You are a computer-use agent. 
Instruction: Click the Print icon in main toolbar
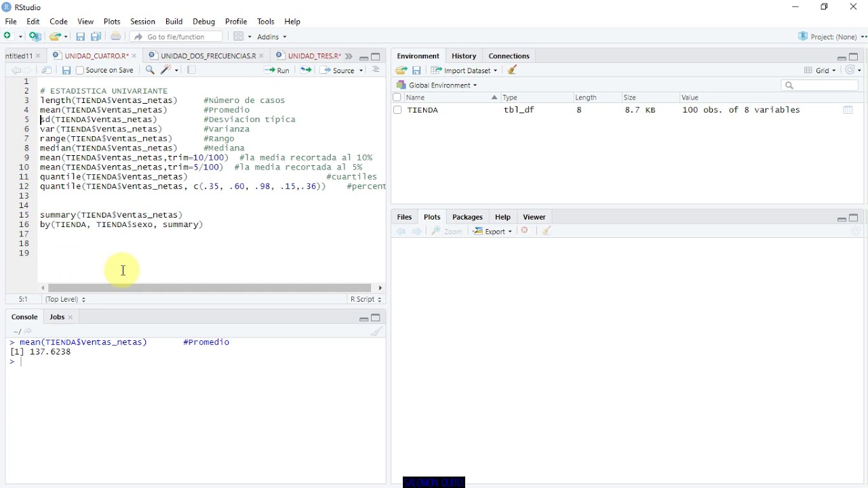[x=116, y=37]
